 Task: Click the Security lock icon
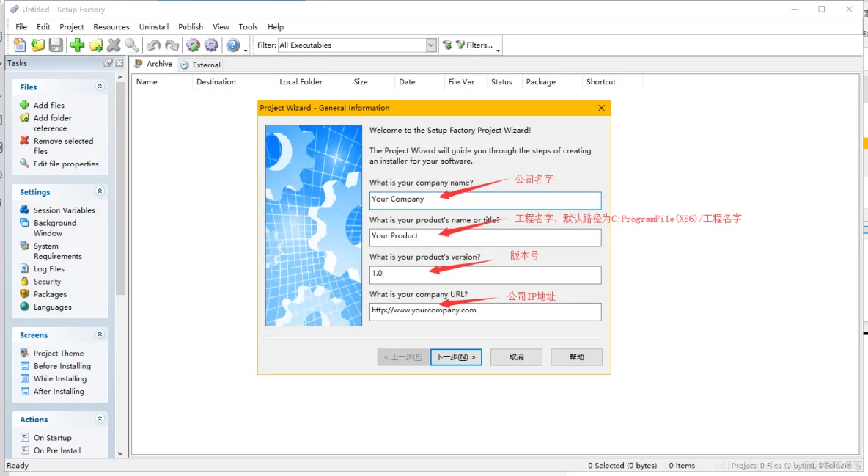coord(24,282)
